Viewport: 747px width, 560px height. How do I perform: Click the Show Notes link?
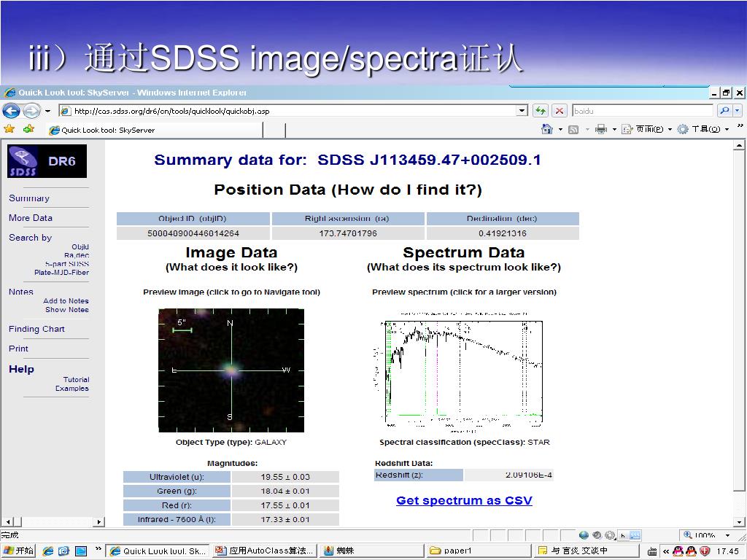point(66,309)
